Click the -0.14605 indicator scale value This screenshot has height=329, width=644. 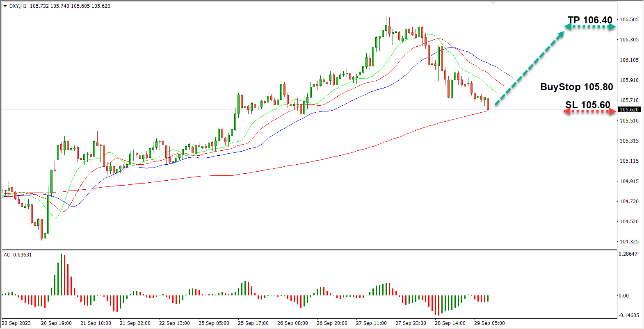629,315
